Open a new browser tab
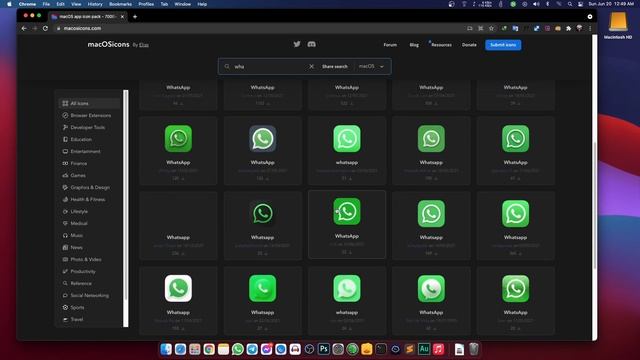 coord(135,17)
